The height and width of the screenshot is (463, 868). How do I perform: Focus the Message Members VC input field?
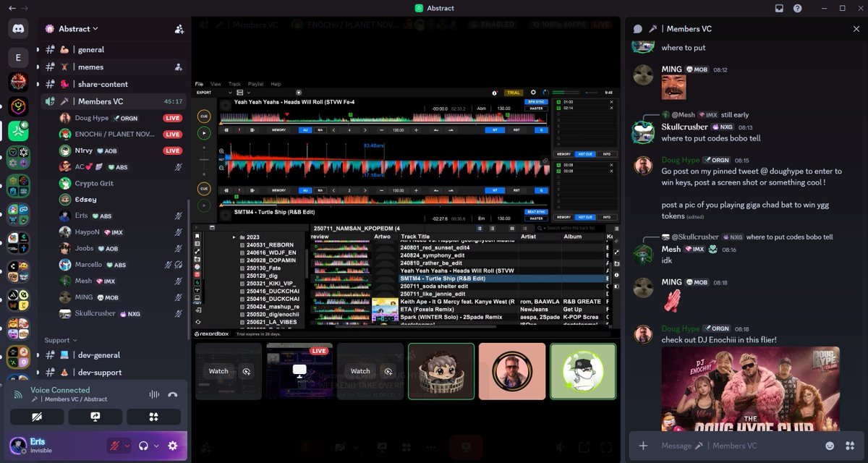[x=738, y=446]
